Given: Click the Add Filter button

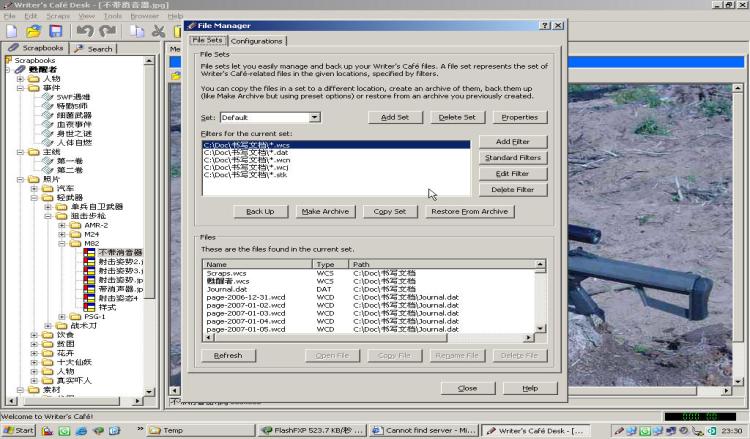Looking at the screenshot, I should [513, 142].
